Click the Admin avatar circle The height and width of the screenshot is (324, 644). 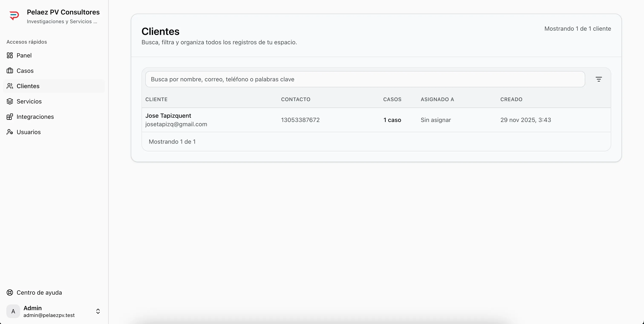(13, 311)
